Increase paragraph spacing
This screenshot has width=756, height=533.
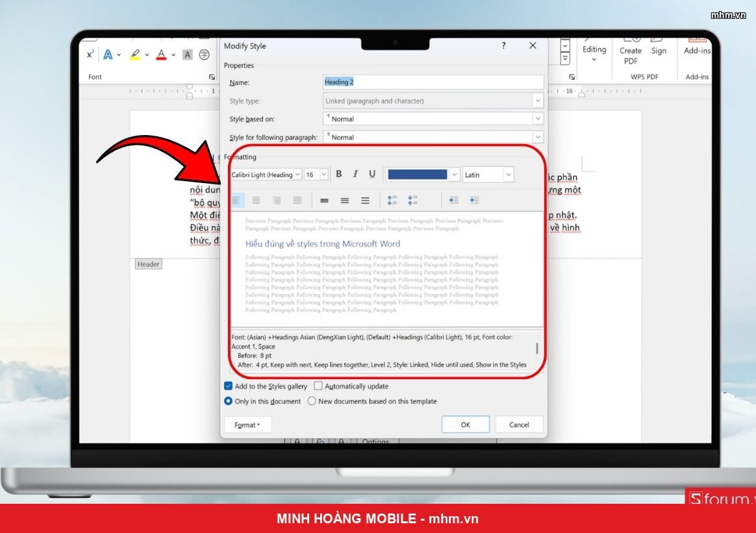tap(392, 200)
